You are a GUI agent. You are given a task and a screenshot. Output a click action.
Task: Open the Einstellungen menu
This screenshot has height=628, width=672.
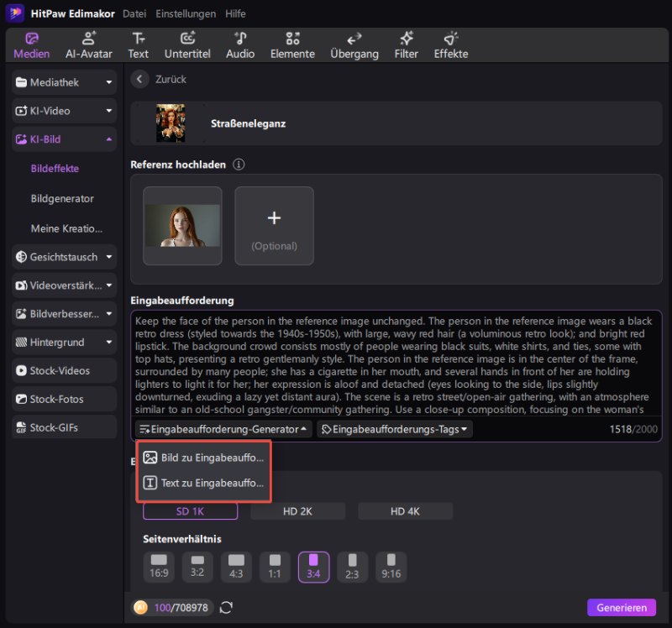[186, 13]
